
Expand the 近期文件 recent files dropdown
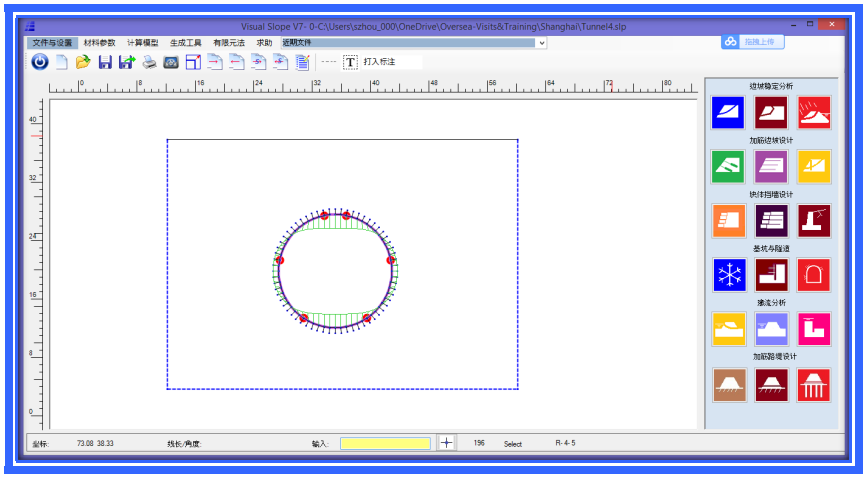pyautogui.click(x=542, y=43)
